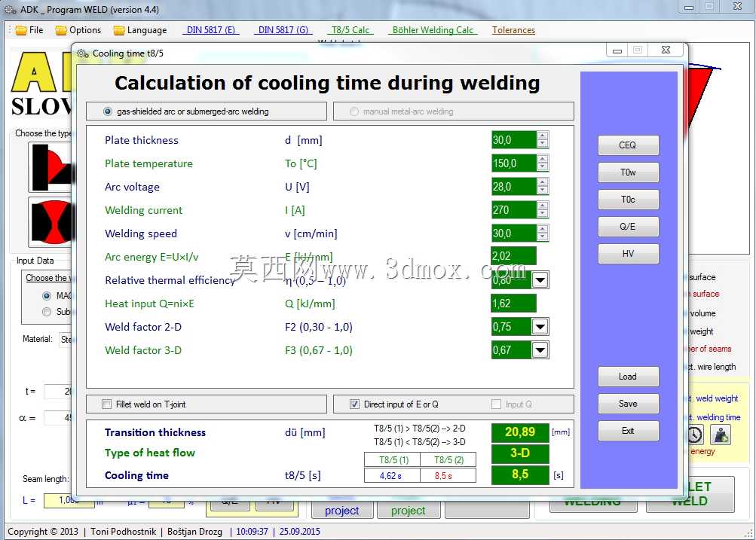Increase plate thickness with up arrow

543,136
